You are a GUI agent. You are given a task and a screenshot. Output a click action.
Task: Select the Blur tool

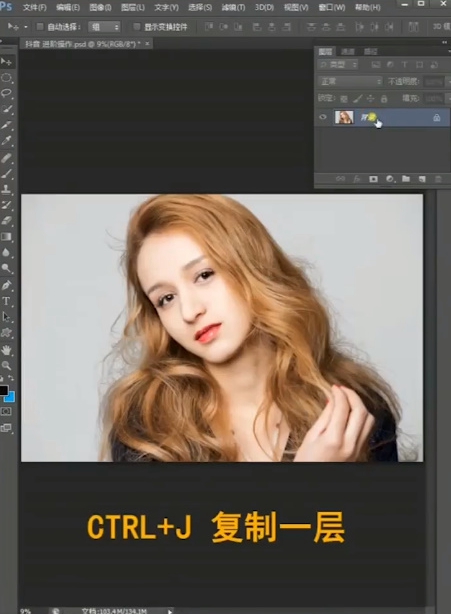tap(7, 253)
